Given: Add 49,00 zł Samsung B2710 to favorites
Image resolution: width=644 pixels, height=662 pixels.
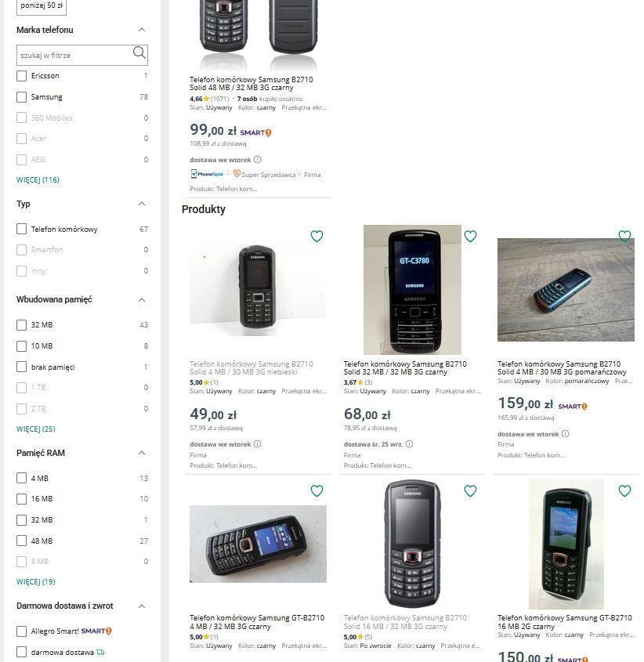Looking at the screenshot, I should (317, 237).
